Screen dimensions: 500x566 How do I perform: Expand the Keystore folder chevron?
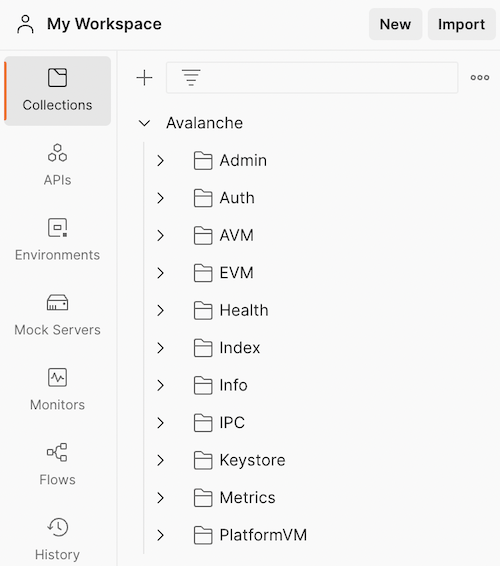click(x=161, y=460)
